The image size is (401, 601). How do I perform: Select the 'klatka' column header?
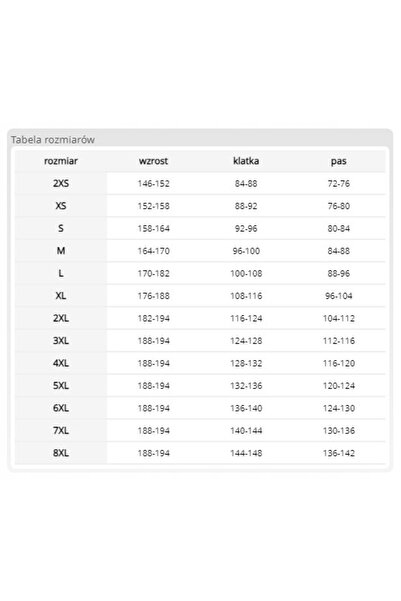[246, 161]
